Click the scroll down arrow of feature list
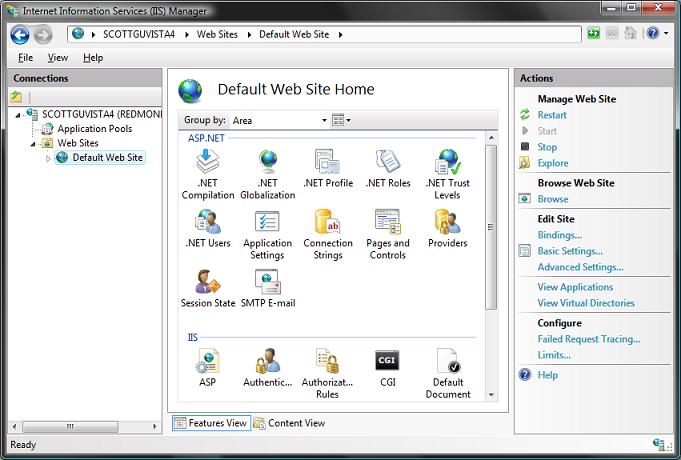 pyautogui.click(x=491, y=395)
